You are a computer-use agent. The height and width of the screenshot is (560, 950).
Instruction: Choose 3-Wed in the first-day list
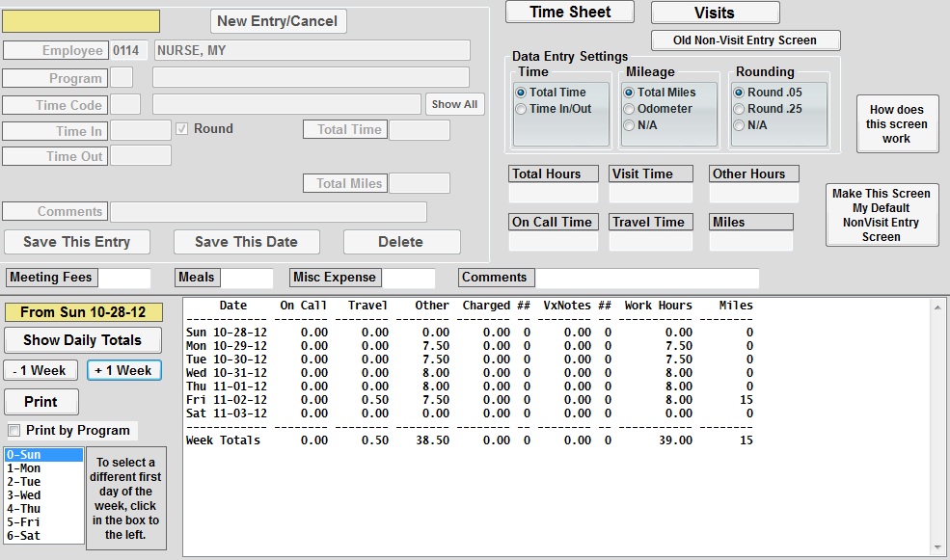(x=24, y=494)
